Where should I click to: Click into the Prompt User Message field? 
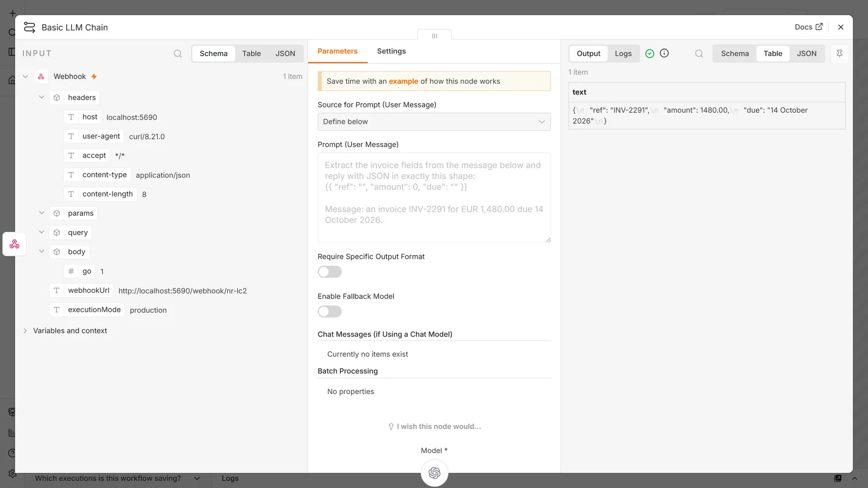(x=434, y=197)
